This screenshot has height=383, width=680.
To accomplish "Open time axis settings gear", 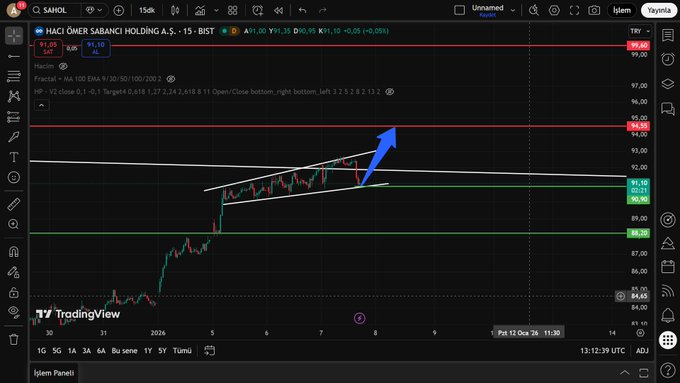I will (x=640, y=333).
